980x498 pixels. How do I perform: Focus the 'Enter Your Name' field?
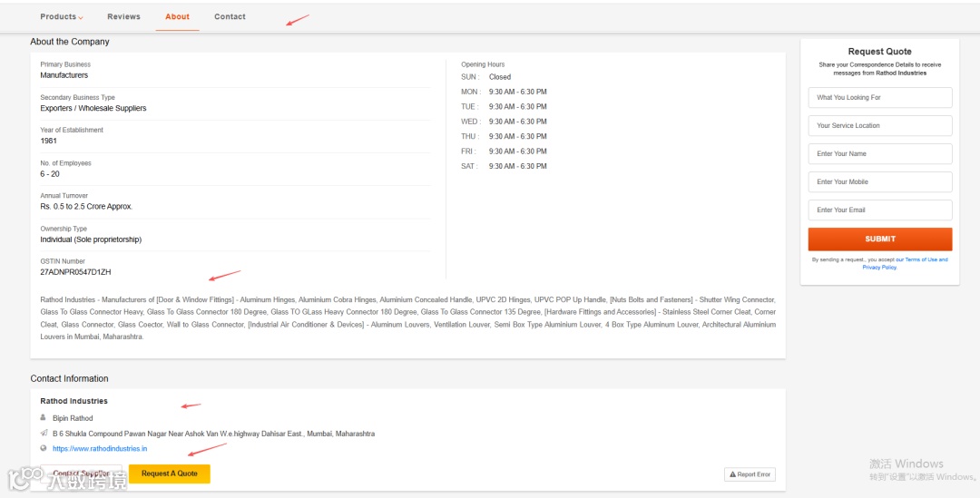880,153
